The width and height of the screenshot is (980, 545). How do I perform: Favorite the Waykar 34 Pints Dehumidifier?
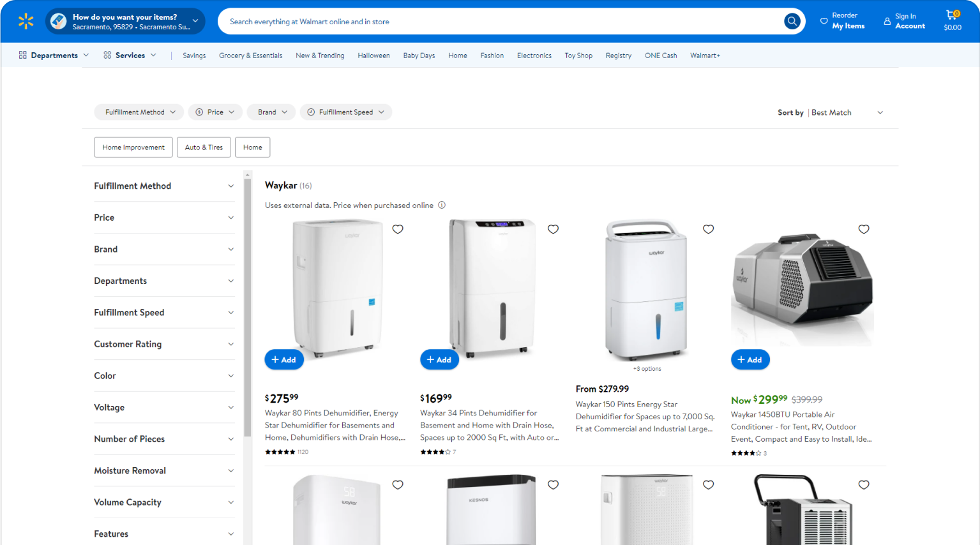click(x=553, y=229)
